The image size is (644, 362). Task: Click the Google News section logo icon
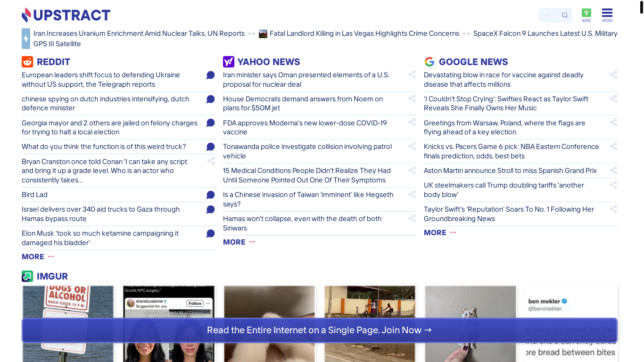click(429, 62)
